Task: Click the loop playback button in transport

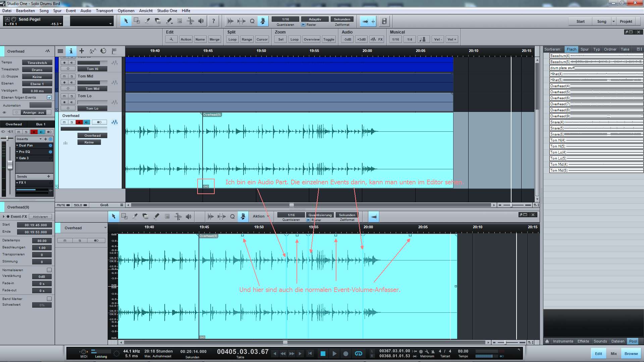Action: tap(359, 354)
